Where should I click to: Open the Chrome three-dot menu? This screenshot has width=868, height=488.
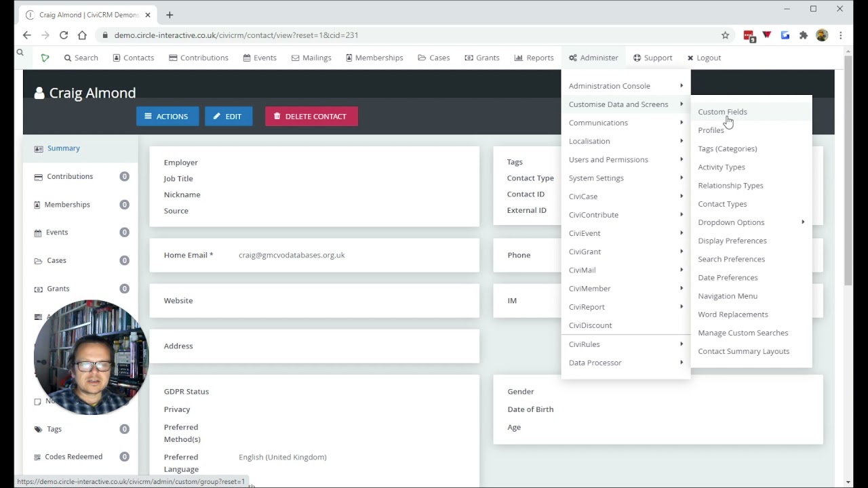tap(840, 35)
